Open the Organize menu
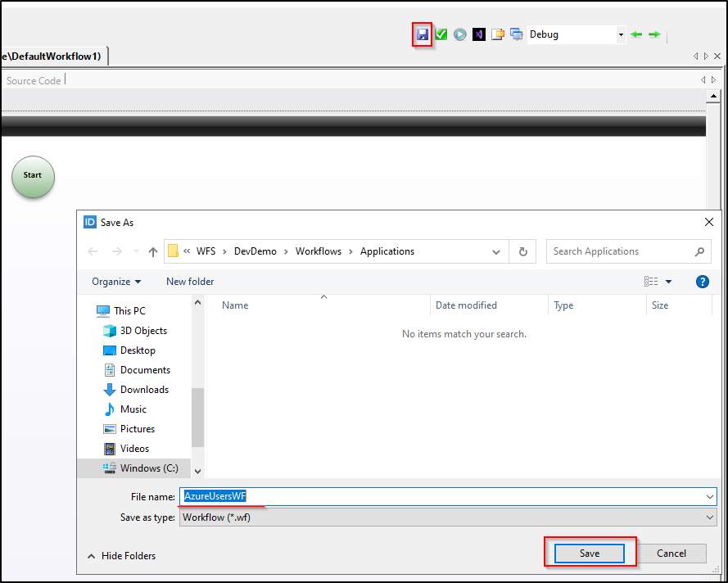The image size is (728, 583). pyautogui.click(x=115, y=281)
